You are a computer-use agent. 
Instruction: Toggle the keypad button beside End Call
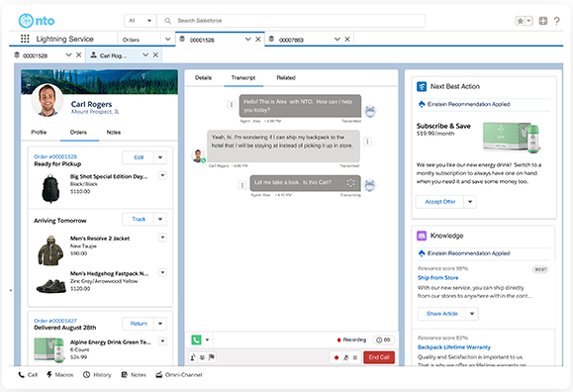click(x=355, y=357)
